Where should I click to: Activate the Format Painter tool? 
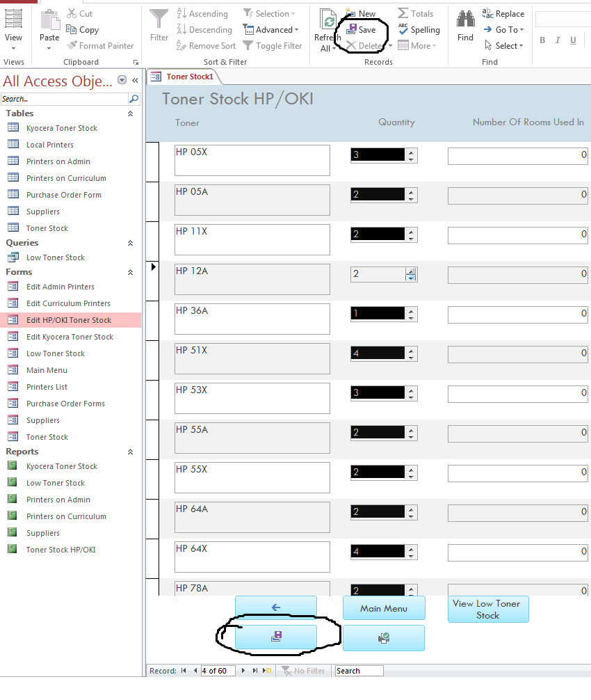pyautogui.click(x=100, y=45)
